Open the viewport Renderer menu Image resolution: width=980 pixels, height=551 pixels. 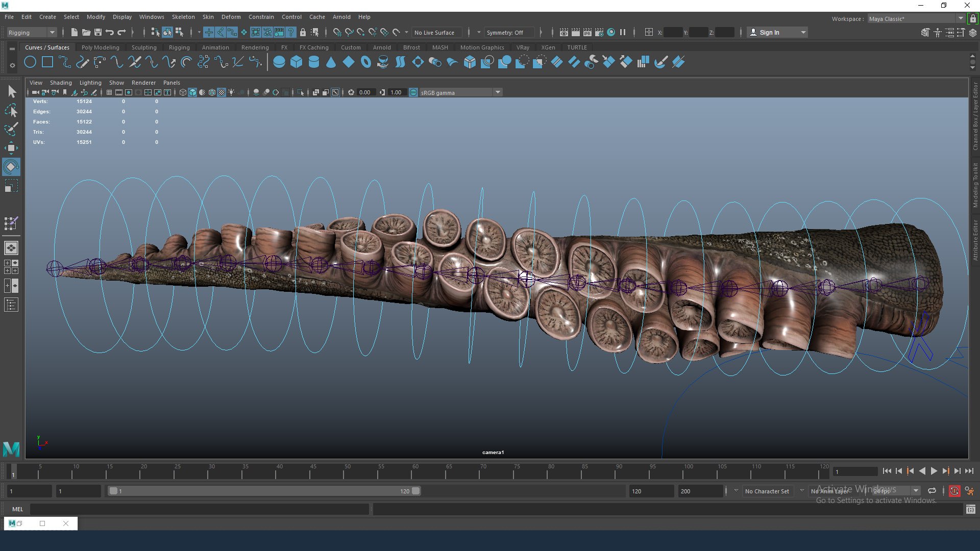[x=143, y=83]
